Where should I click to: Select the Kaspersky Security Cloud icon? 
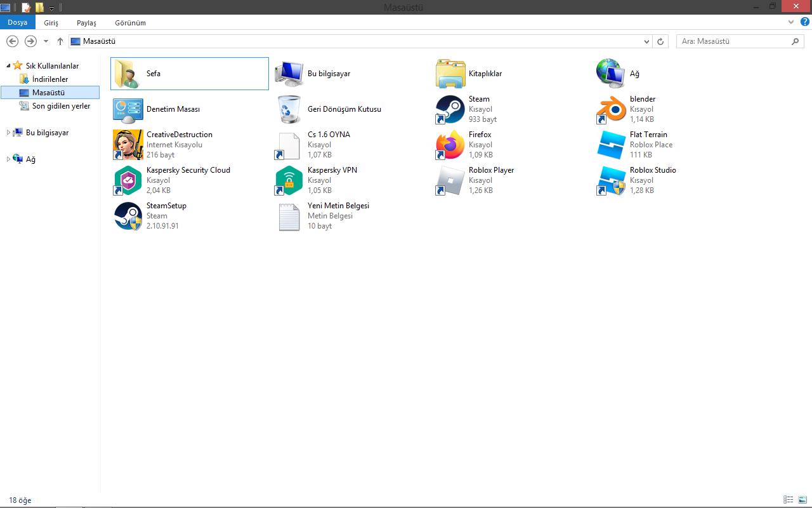128,180
